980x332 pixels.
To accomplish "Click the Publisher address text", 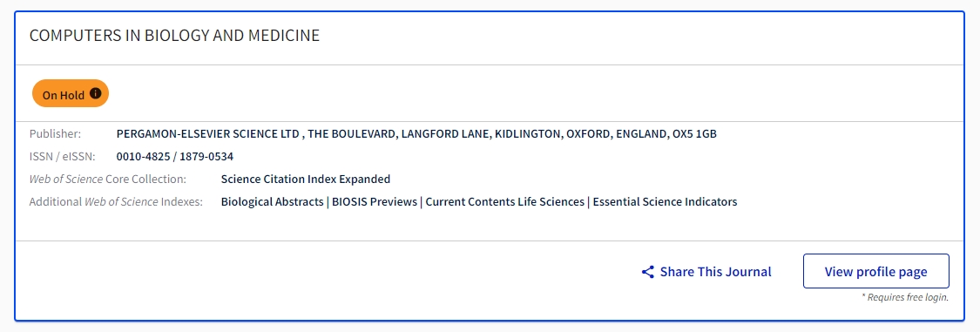I will point(416,134).
